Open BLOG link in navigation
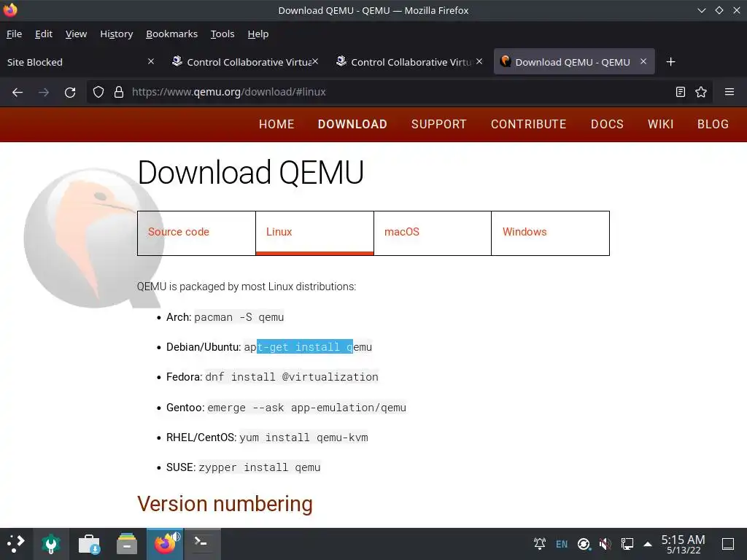The image size is (747, 560). tap(713, 124)
